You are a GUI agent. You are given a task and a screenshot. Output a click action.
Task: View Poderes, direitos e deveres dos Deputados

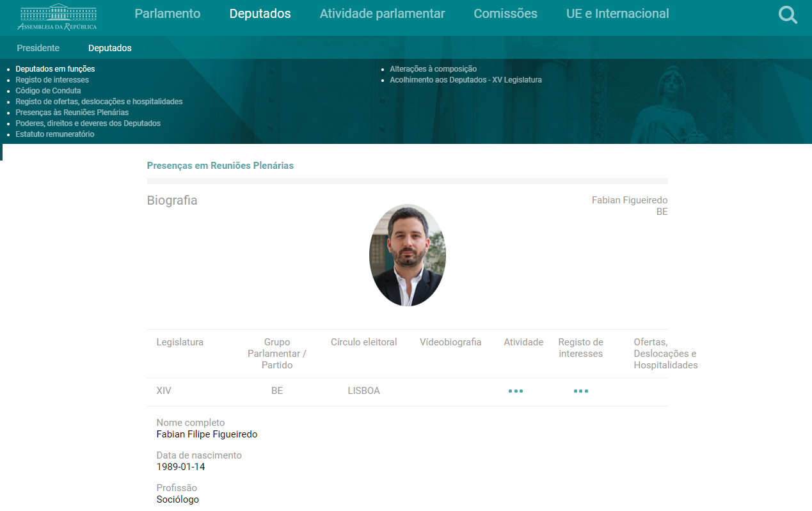88,123
